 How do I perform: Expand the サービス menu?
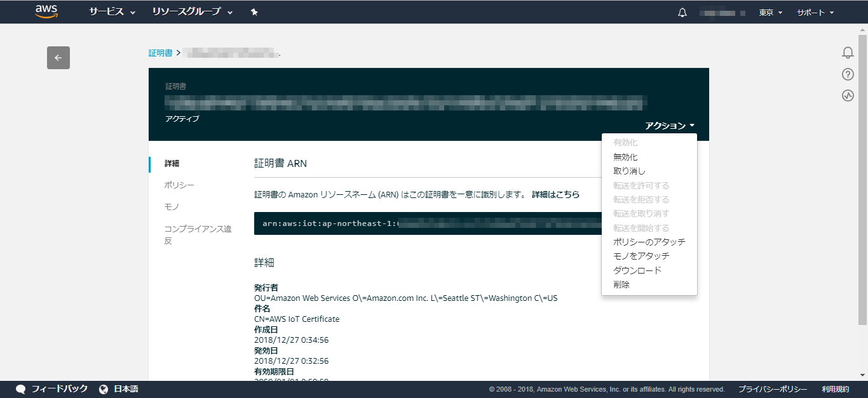(112, 12)
